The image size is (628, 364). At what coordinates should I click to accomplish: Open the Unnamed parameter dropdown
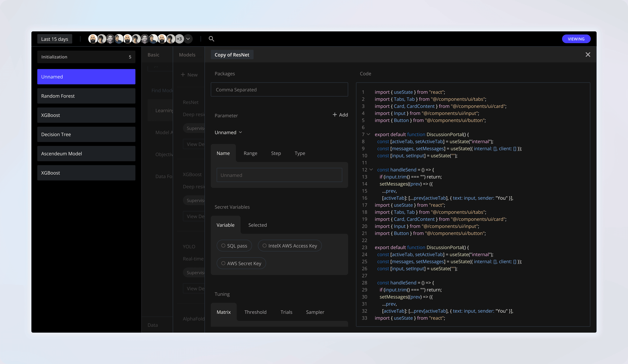coord(228,132)
